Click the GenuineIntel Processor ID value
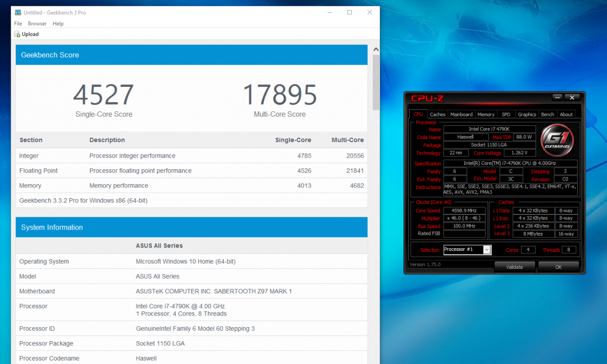 [x=195, y=329]
